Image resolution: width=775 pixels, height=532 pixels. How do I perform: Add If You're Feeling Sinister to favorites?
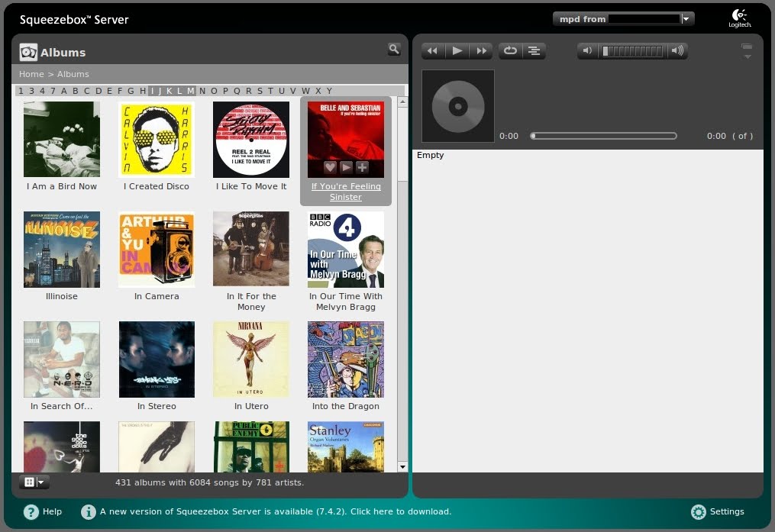point(330,167)
